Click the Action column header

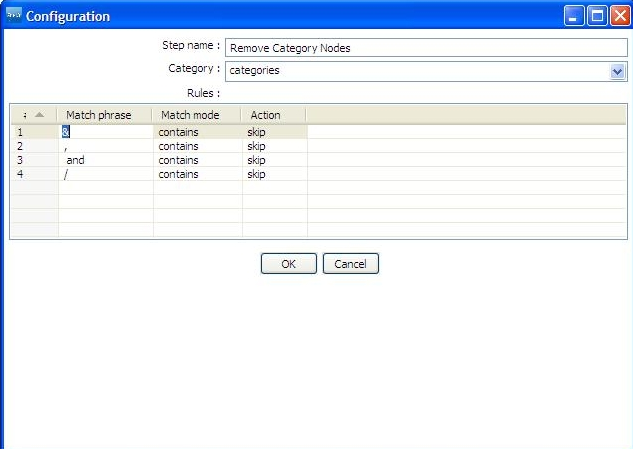pos(273,115)
